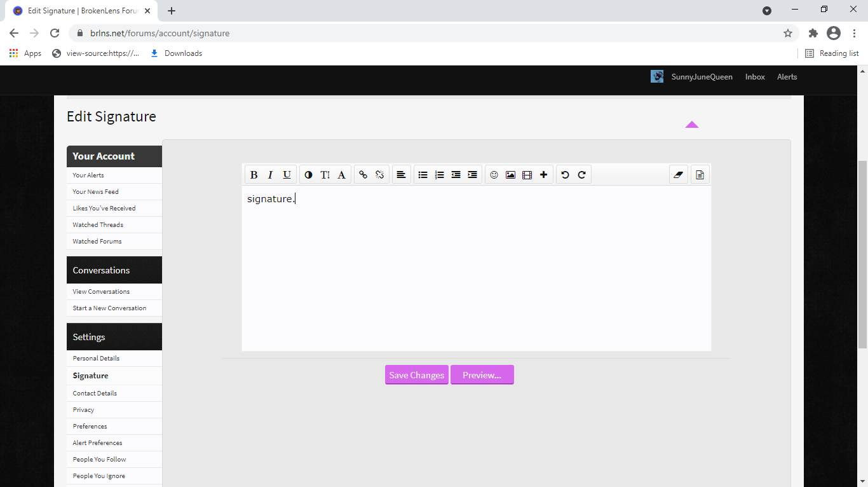Screen dimensions: 868x487
Task: Click the outdent icon
Action: click(x=456, y=175)
